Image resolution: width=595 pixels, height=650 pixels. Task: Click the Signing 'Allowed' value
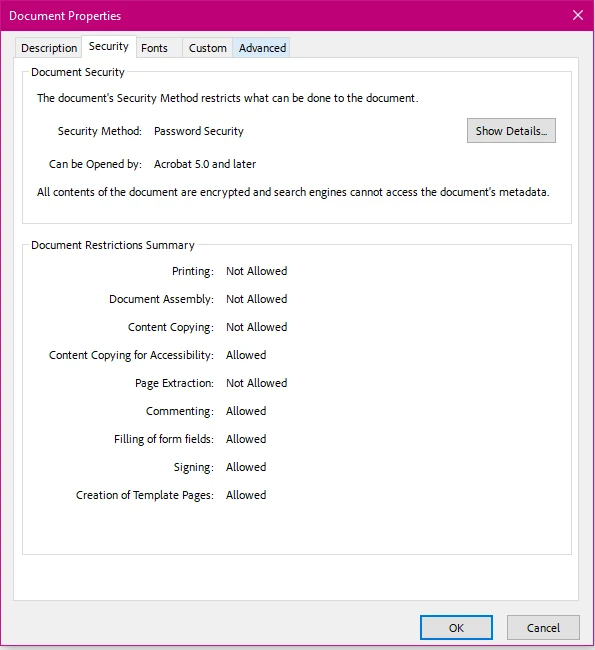coord(246,467)
